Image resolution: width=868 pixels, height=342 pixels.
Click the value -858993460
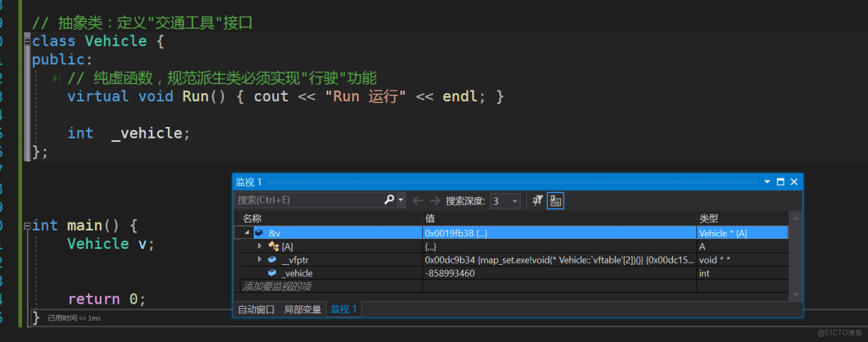[x=449, y=273]
